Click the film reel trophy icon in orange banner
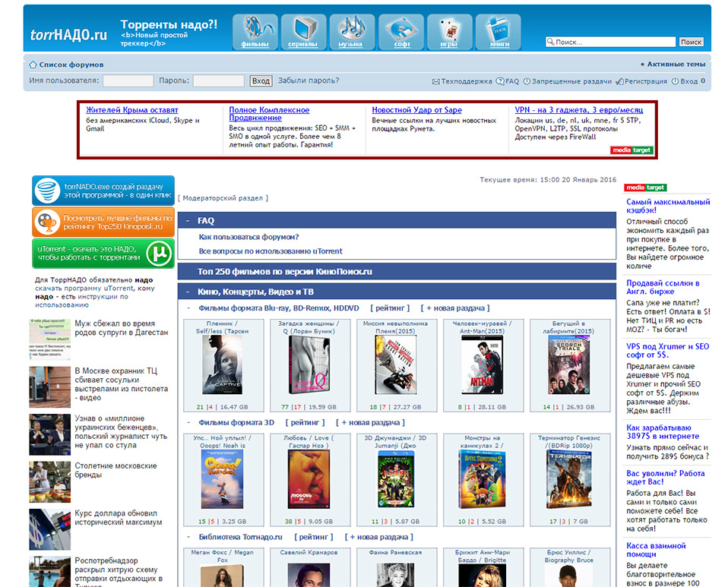This screenshot has height=587, width=728. pyautogui.click(x=47, y=222)
